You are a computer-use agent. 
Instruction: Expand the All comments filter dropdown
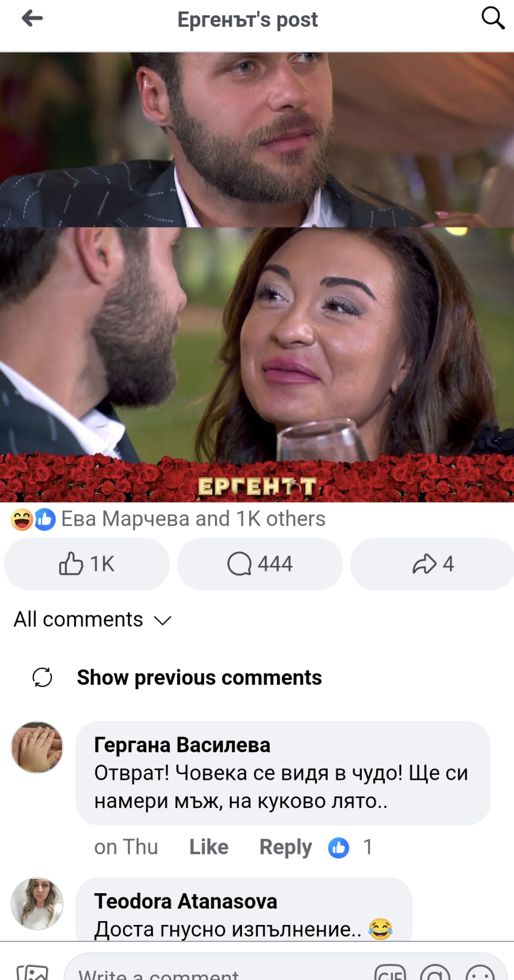pos(93,620)
